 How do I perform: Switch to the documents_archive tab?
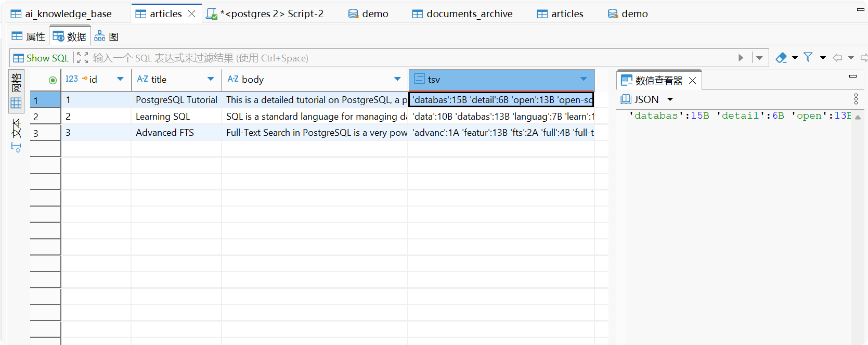463,14
